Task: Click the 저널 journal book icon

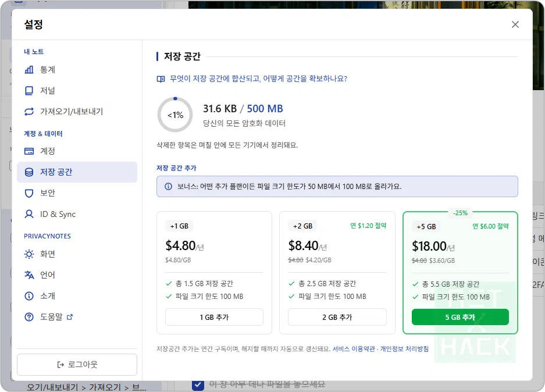Action: [x=29, y=91]
